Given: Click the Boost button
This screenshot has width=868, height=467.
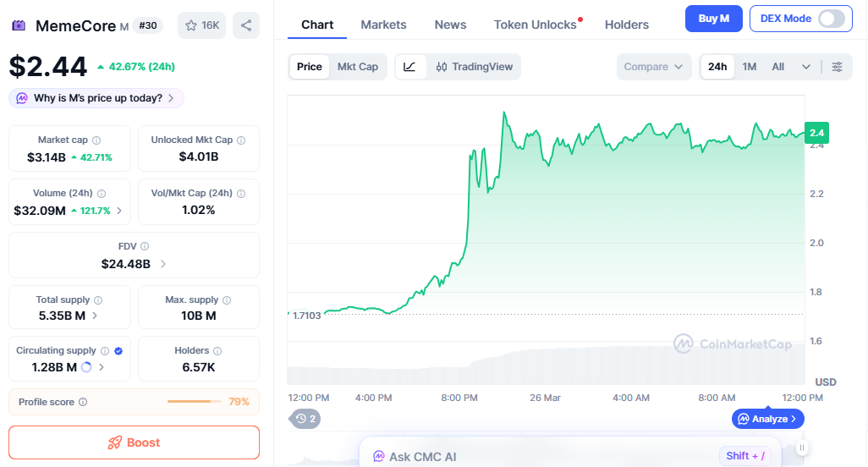Looking at the screenshot, I should coord(134,442).
